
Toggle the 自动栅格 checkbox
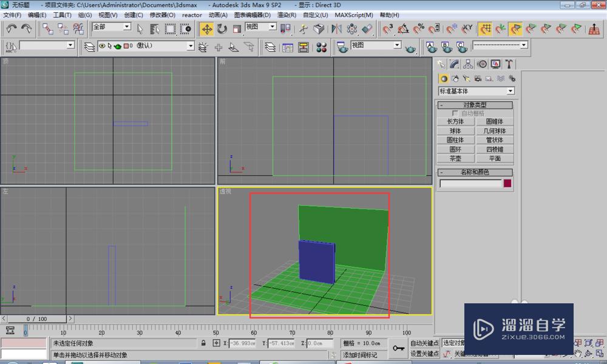(x=455, y=113)
